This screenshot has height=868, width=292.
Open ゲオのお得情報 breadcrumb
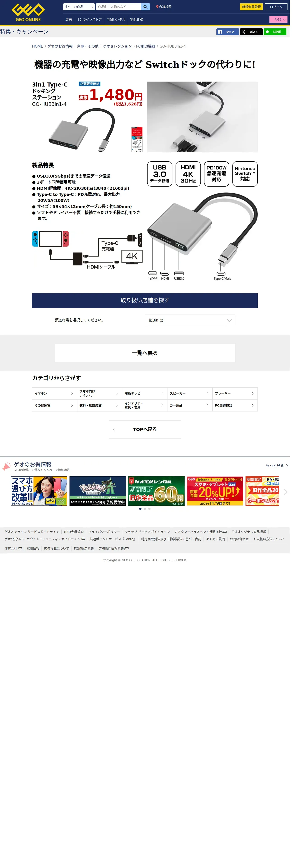coord(60,46)
